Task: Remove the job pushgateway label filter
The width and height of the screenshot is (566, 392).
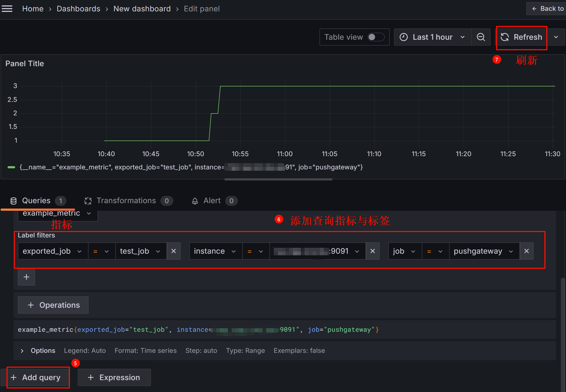Action: click(x=526, y=251)
